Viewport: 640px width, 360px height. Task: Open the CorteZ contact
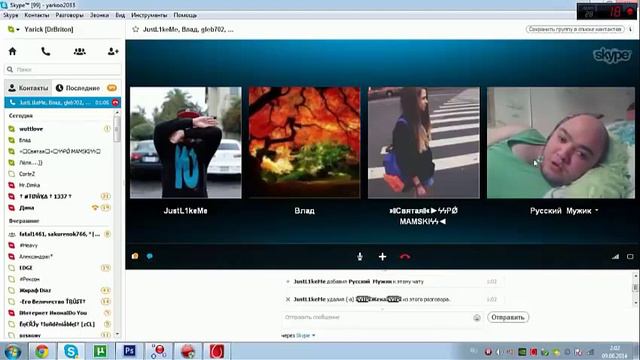(27, 174)
